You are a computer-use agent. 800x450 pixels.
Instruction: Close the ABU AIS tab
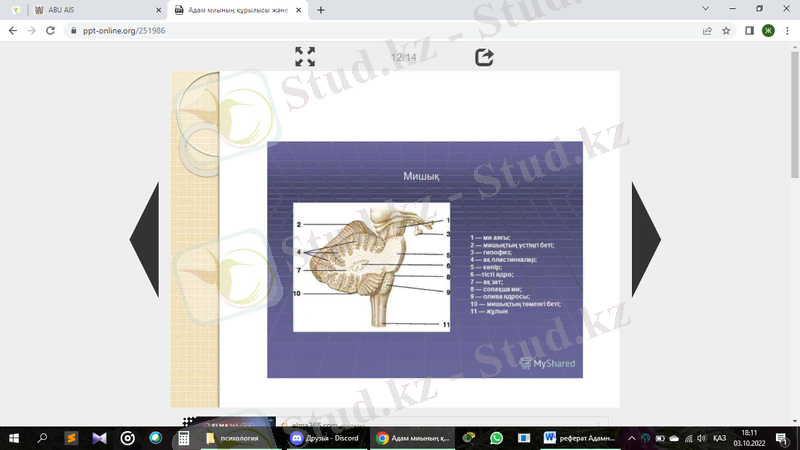click(158, 10)
